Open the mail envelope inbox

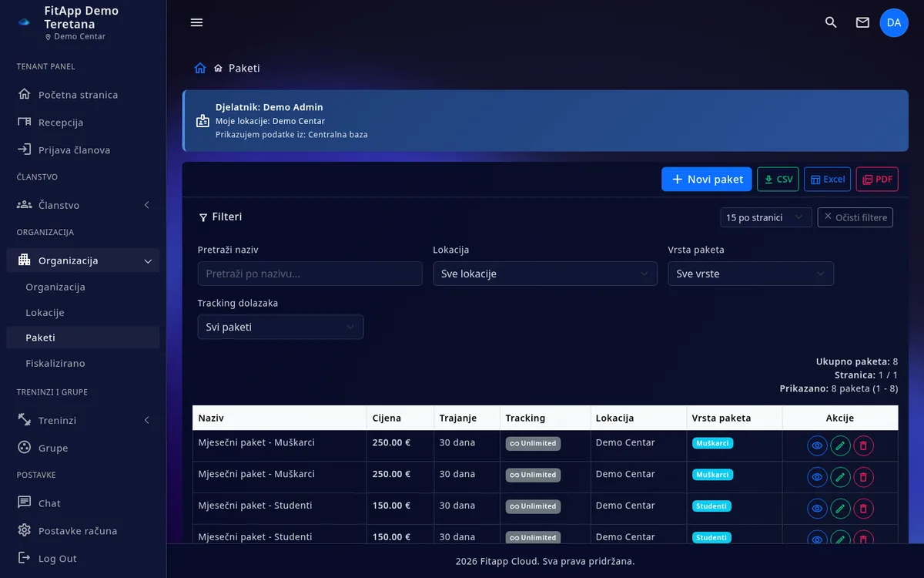pos(862,22)
